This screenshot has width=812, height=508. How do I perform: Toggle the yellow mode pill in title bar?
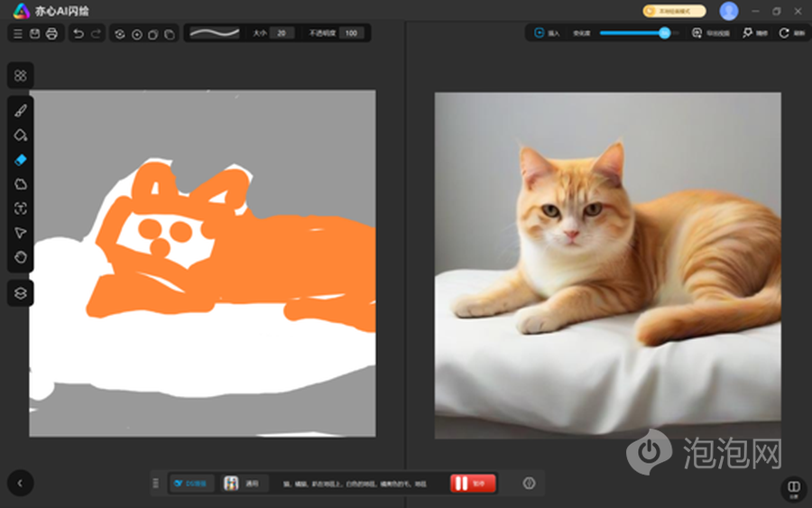[674, 11]
